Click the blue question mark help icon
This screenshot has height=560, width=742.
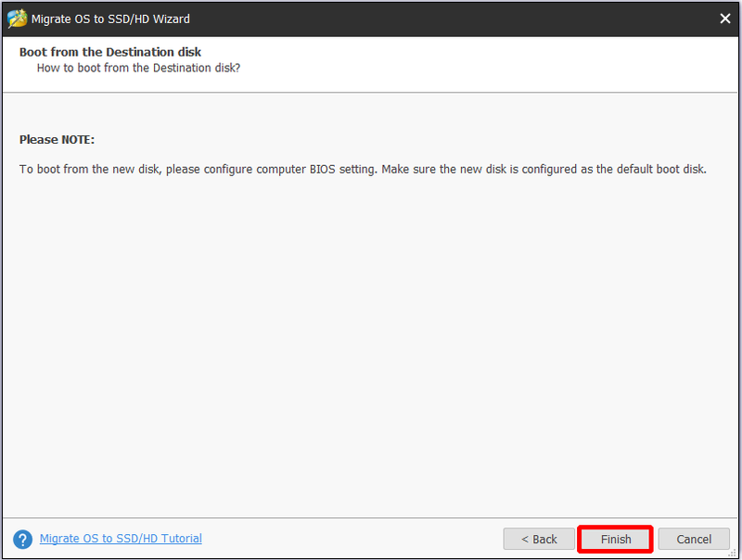click(22, 540)
